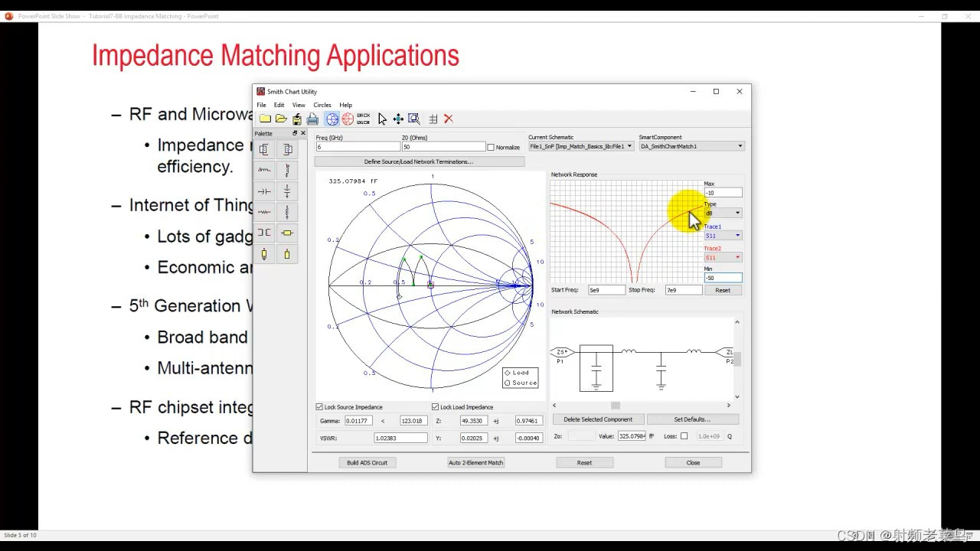Select bottom-row yellow stub with ground

coord(264,254)
